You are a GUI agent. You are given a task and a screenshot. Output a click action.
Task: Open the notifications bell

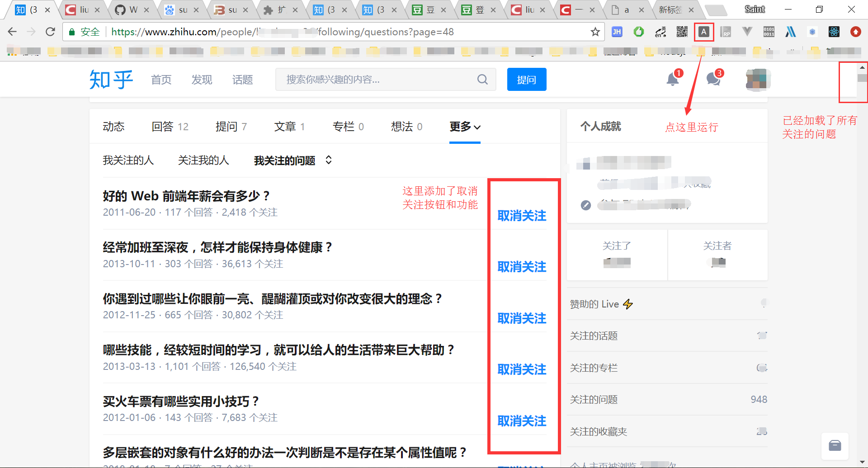(673, 79)
